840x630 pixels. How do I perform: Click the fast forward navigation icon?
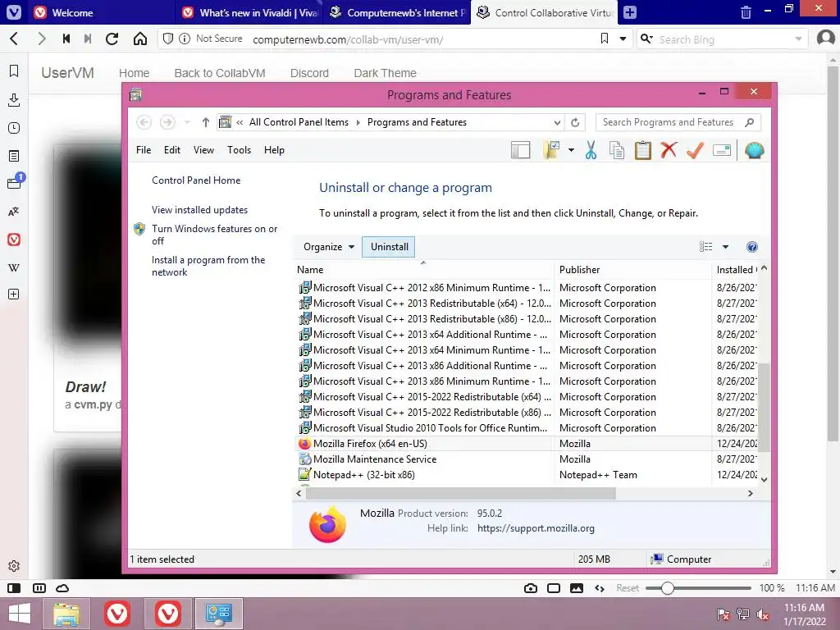coord(88,39)
